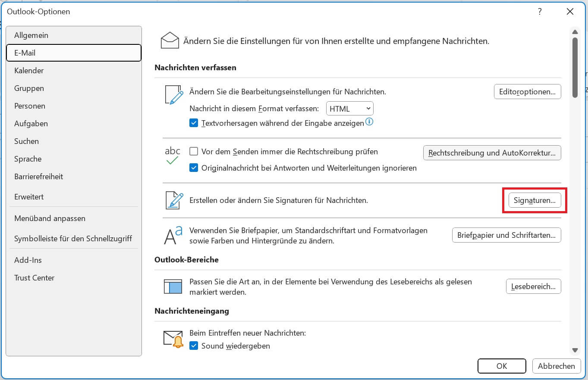The width and height of the screenshot is (588, 380).
Task: Open the Signaturen dialog
Action: (x=535, y=200)
